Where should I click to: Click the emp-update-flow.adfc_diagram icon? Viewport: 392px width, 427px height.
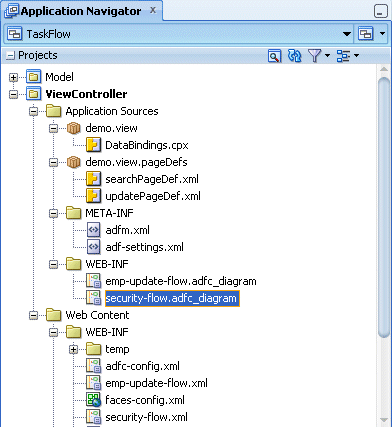pos(93,281)
